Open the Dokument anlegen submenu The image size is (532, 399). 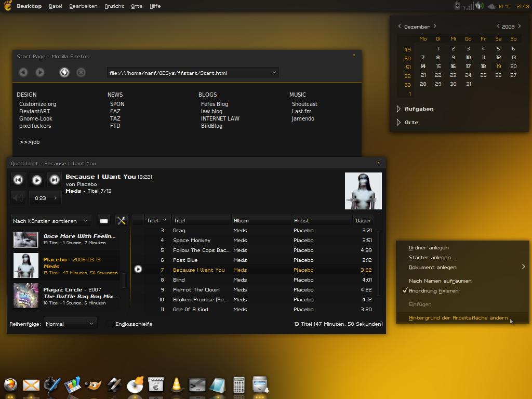pyautogui.click(x=462, y=268)
